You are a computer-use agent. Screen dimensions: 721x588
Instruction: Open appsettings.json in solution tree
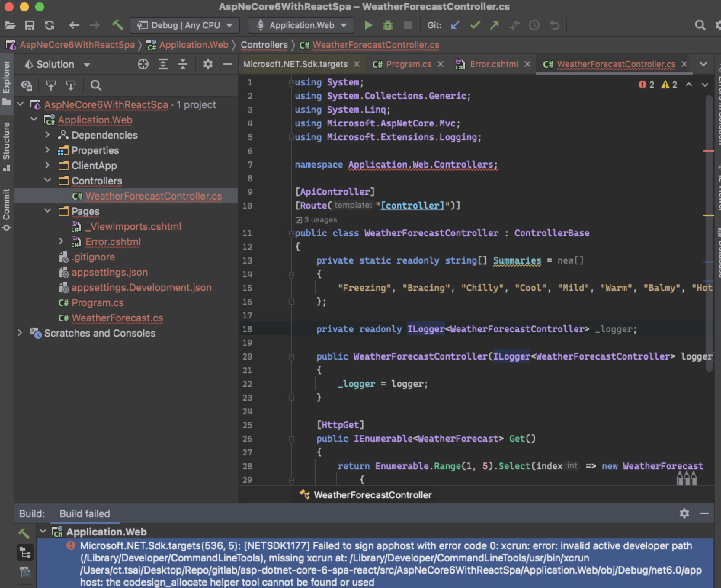(109, 272)
